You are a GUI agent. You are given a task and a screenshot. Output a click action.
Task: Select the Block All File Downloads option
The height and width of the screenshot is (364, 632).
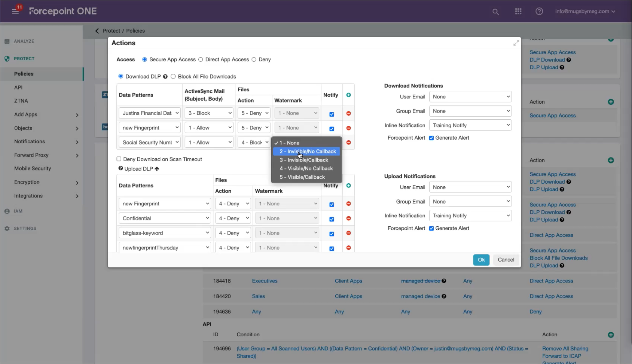tap(173, 77)
